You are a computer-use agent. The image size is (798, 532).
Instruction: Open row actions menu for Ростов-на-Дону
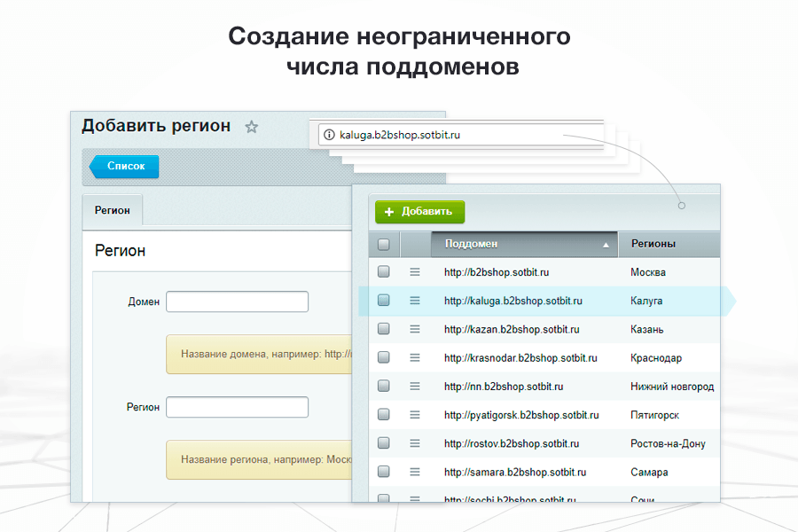coord(414,443)
